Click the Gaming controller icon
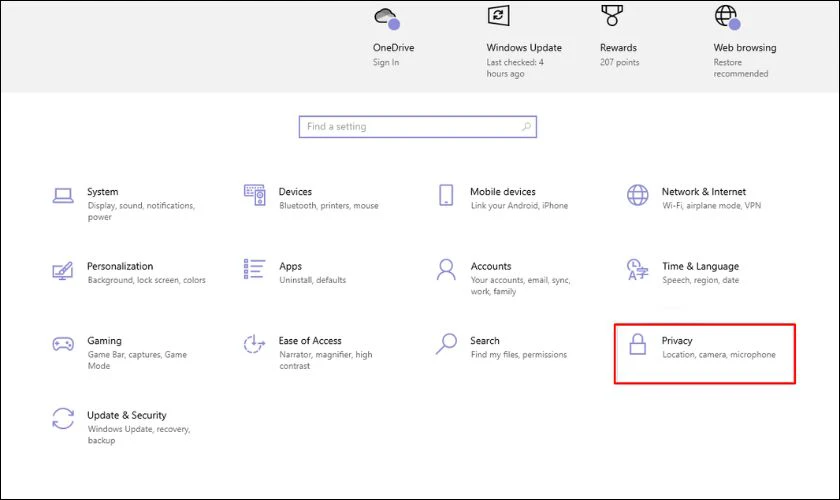Image resolution: width=840 pixels, height=500 pixels. pos(63,344)
